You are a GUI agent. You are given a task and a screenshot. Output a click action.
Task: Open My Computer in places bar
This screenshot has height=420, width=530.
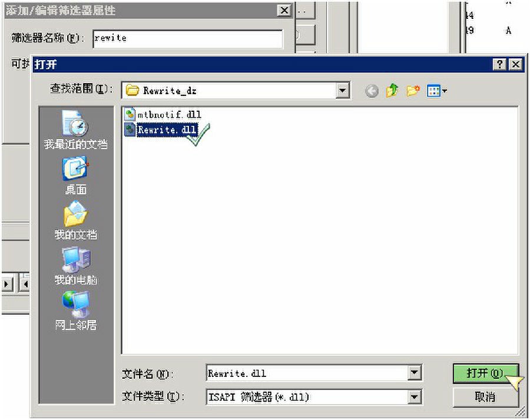pyautogui.click(x=76, y=266)
